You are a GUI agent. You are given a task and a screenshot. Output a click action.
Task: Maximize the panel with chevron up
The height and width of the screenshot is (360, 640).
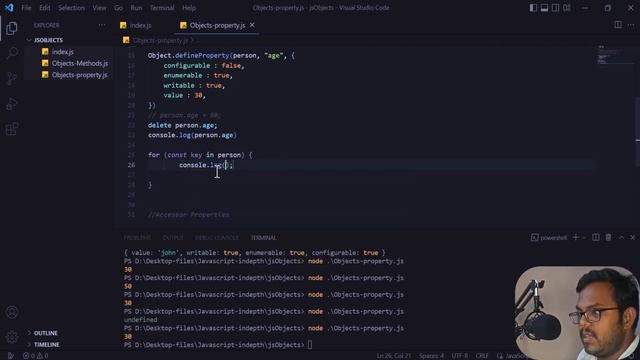coord(621,238)
